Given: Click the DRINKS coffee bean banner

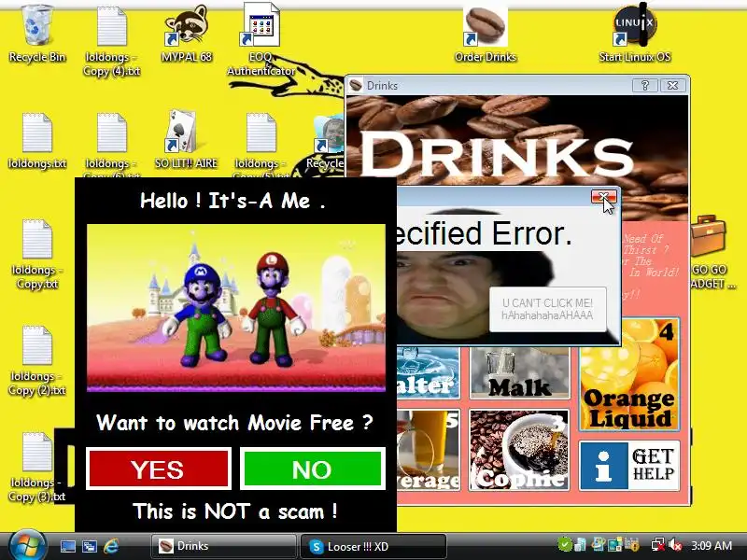Looking at the screenshot, I should point(517,141).
